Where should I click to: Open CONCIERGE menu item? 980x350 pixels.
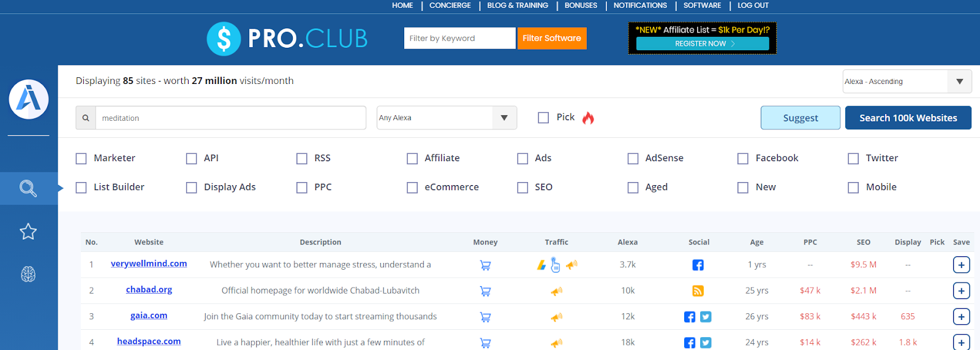pos(450,6)
